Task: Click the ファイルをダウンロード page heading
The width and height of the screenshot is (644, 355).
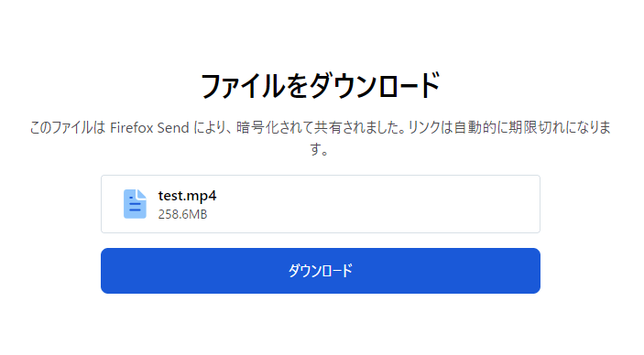Action: click(x=321, y=86)
